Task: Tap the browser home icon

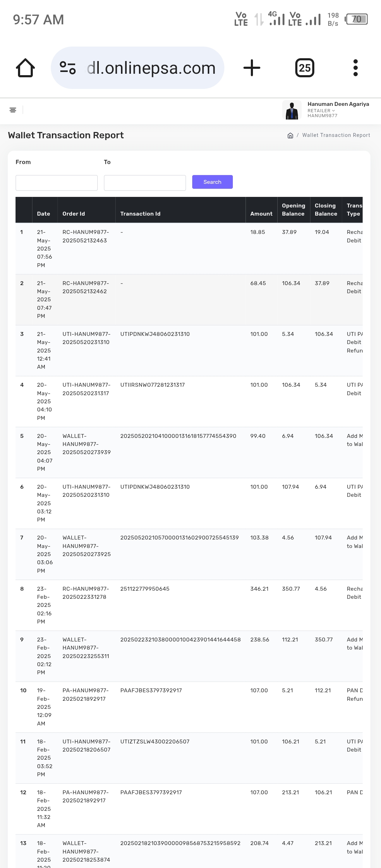Action: (x=25, y=68)
